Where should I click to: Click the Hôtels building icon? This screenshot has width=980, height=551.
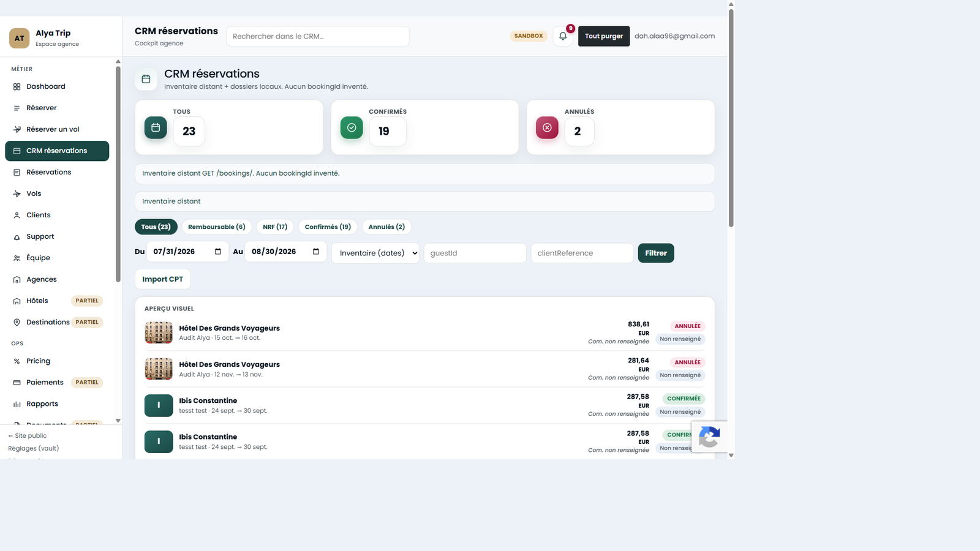pos(17,301)
